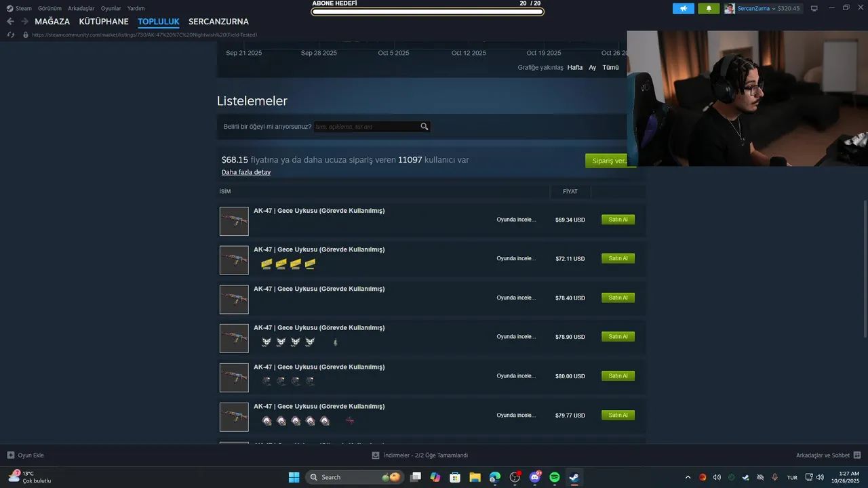
Task: Click the SercanZurna profile avatar
Action: (x=729, y=8)
